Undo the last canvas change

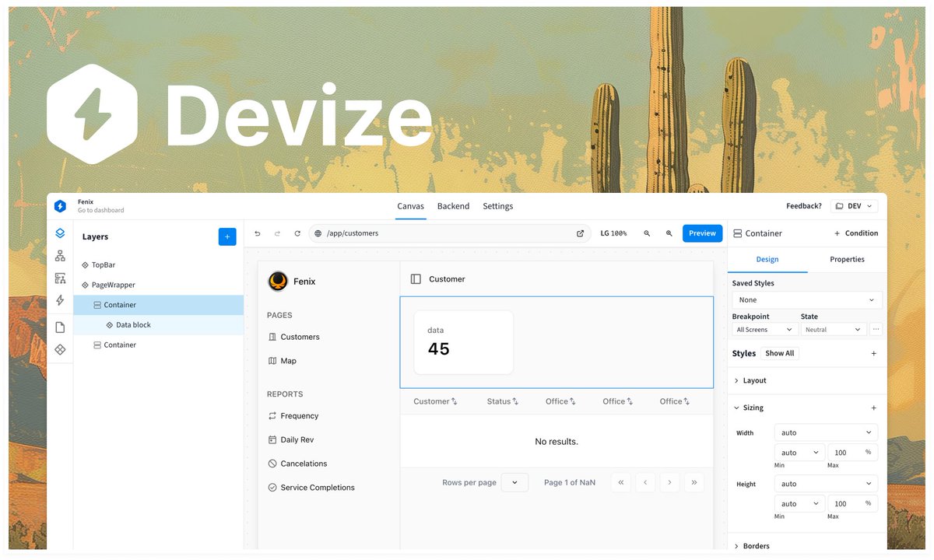coord(258,233)
